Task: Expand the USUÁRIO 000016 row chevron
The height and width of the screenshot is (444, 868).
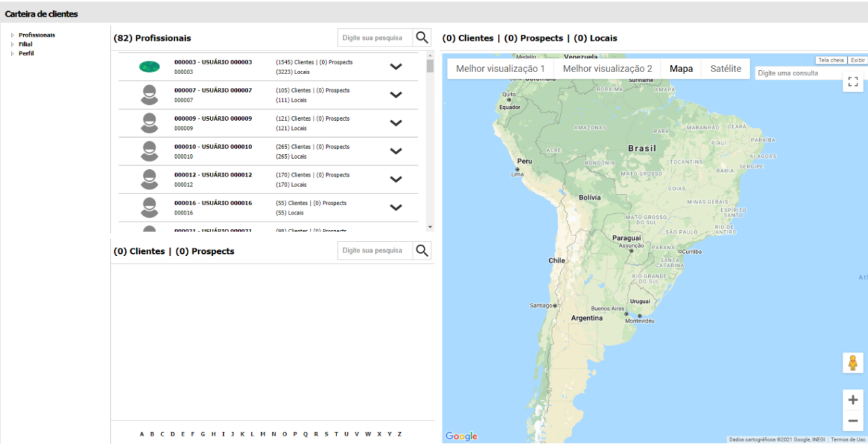Action: [396, 207]
